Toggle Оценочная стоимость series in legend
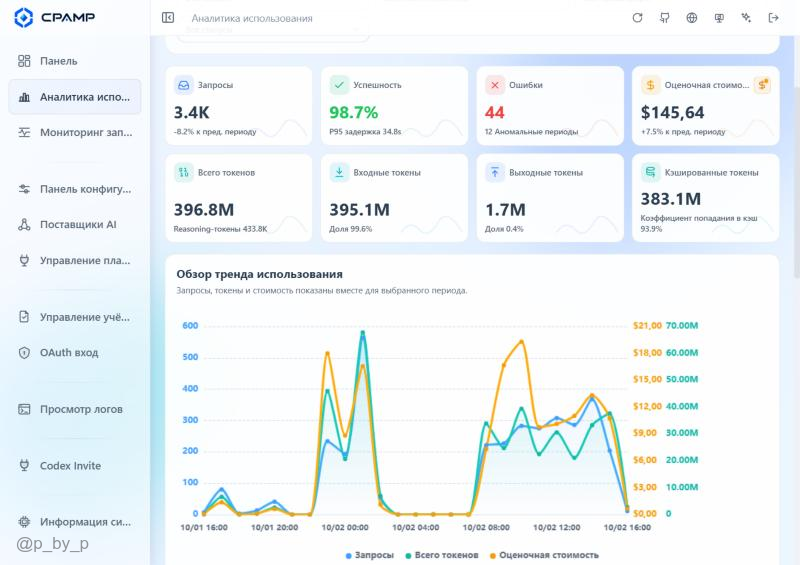This screenshot has width=800, height=565. pos(544,555)
